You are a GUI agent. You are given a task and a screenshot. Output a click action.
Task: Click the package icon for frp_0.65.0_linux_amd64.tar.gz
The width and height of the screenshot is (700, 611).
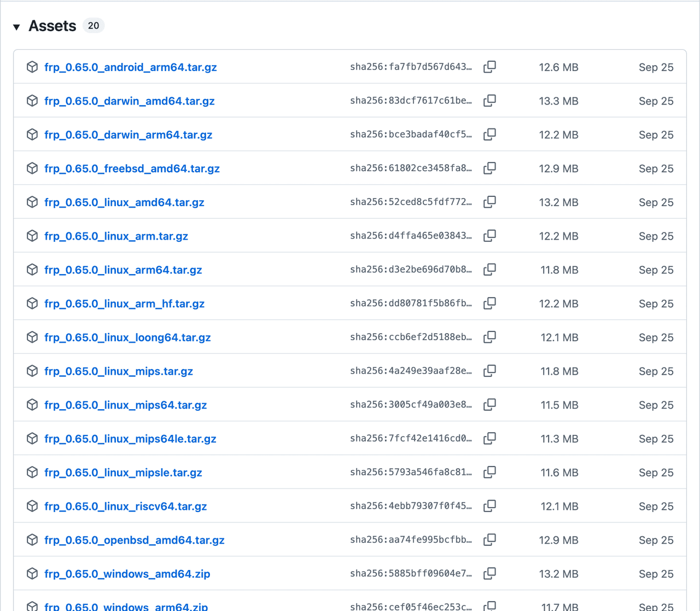32,202
